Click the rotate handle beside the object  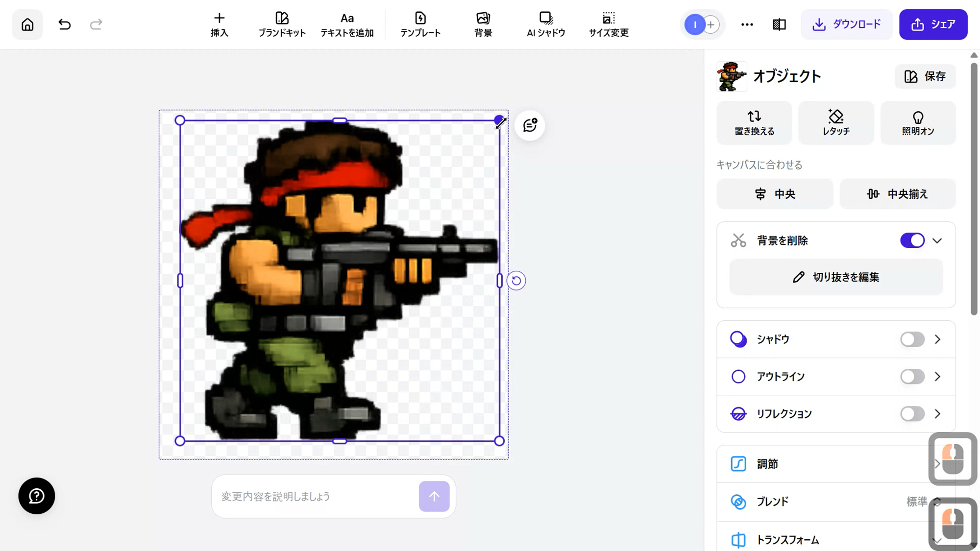pyautogui.click(x=516, y=281)
